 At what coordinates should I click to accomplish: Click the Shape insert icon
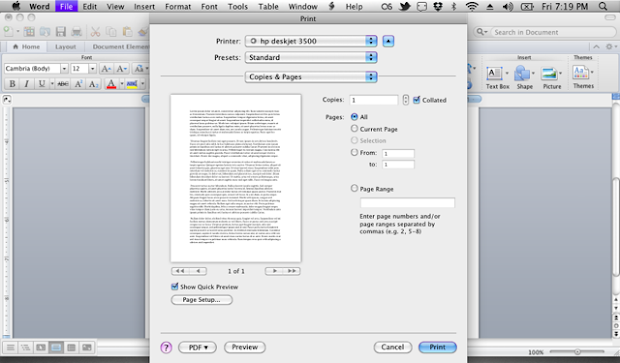522,74
